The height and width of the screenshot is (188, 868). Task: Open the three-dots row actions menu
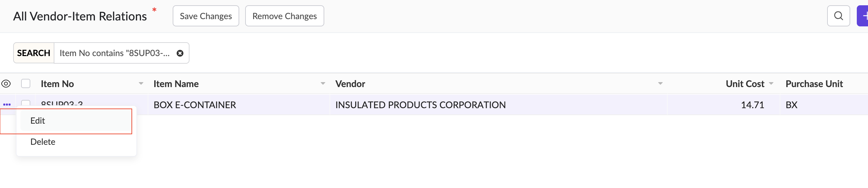[x=7, y=104]
